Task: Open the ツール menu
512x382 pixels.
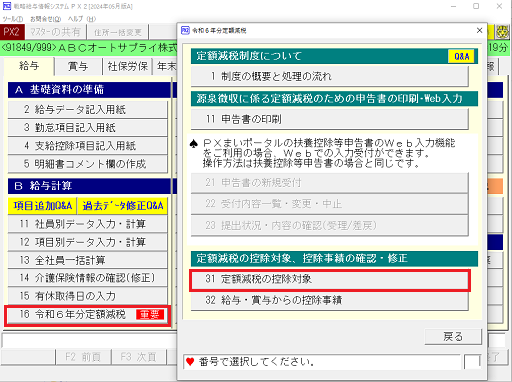Action: point(13,19)
